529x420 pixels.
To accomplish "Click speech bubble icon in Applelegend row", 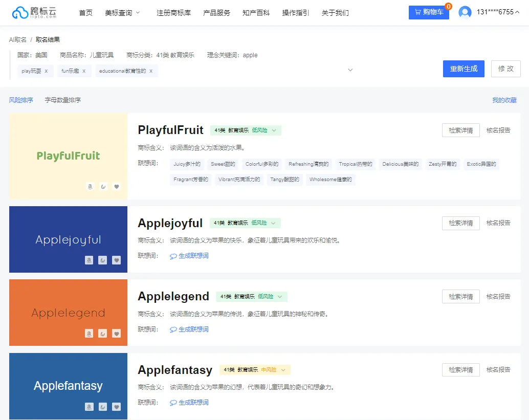I will click(173, 329).
